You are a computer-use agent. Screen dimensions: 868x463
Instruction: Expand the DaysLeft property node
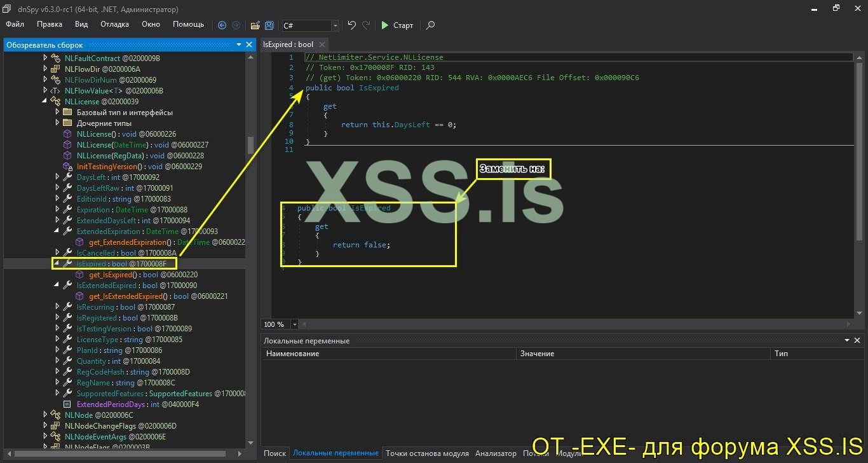(57, 177)
